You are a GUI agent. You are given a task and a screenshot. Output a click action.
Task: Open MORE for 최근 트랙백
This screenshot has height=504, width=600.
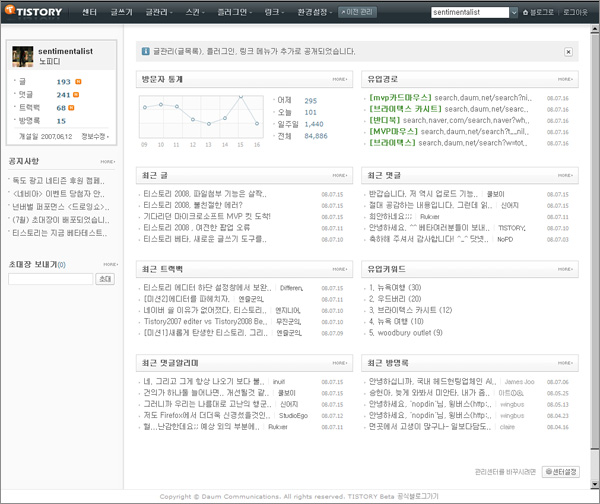pos(340,269)
